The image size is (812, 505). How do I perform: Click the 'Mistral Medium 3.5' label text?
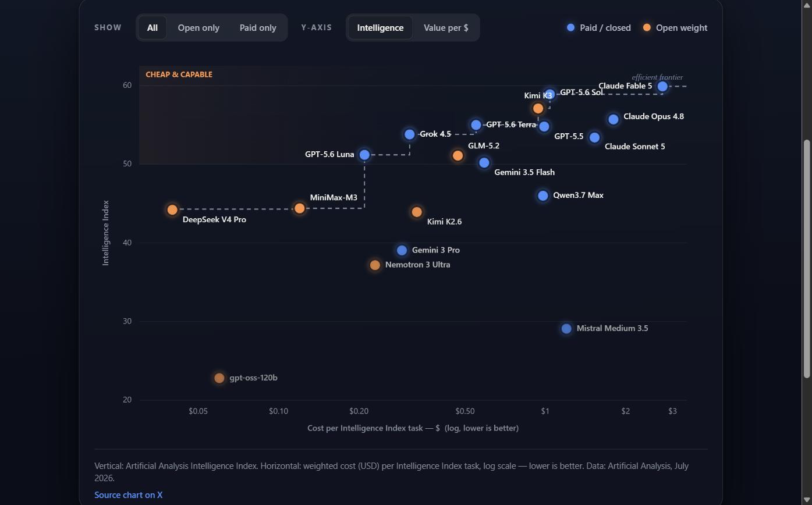(612, 328)
